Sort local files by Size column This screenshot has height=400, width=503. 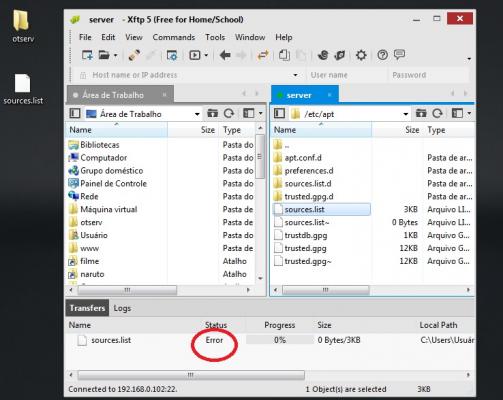193,130
